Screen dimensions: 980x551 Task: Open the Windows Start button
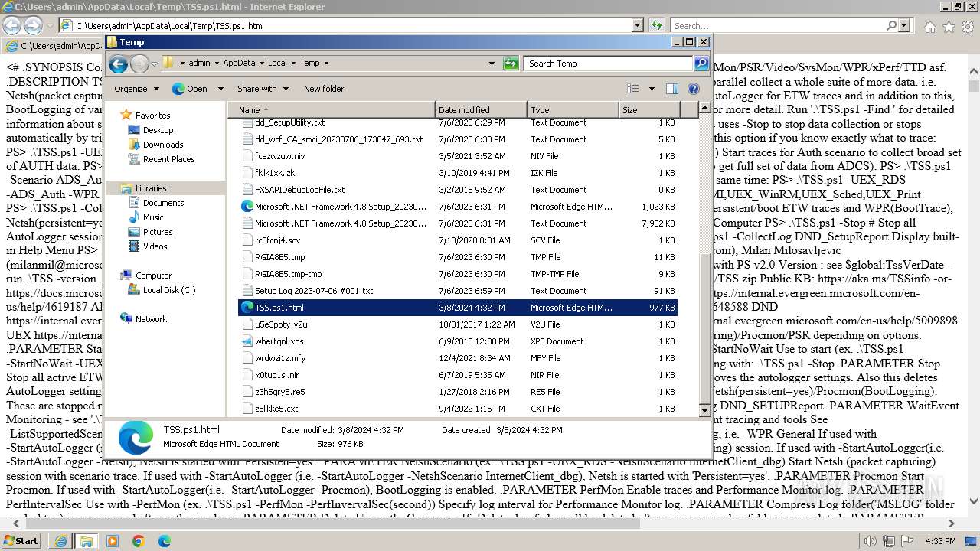pyautogui.click(x=21, y=541)
